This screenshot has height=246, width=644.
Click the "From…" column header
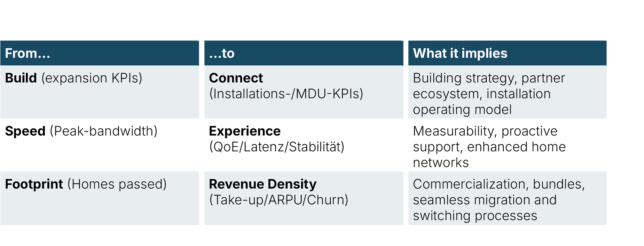[x=28, y=53]
